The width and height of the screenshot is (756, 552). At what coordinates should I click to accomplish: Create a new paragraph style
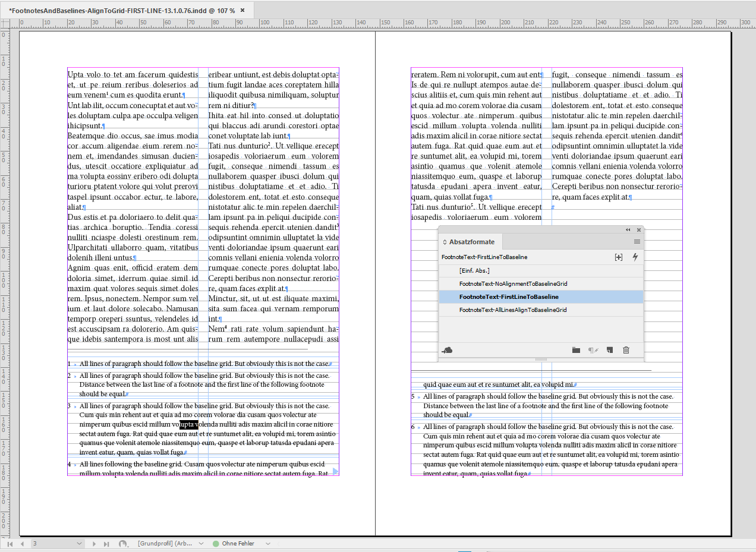point(609,350)
